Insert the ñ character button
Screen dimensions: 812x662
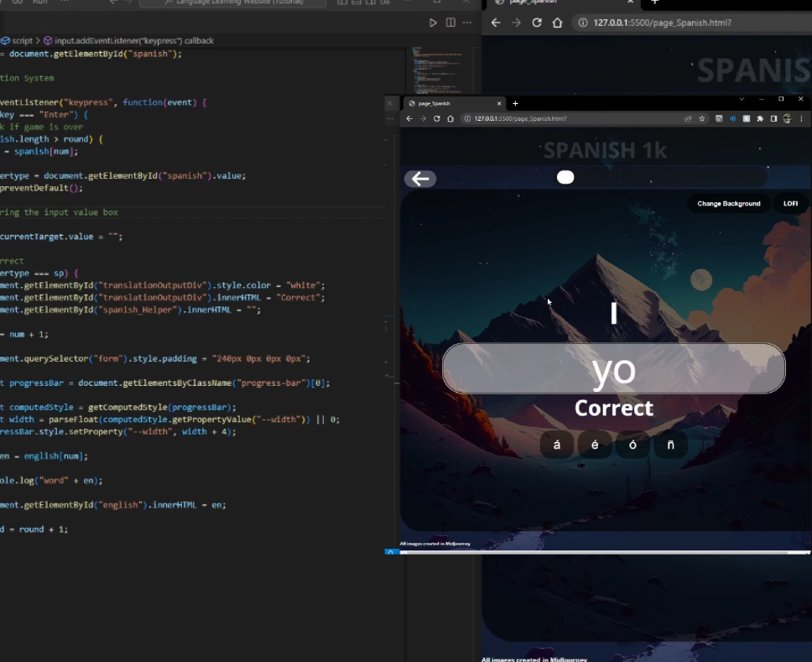click(670, 445)
